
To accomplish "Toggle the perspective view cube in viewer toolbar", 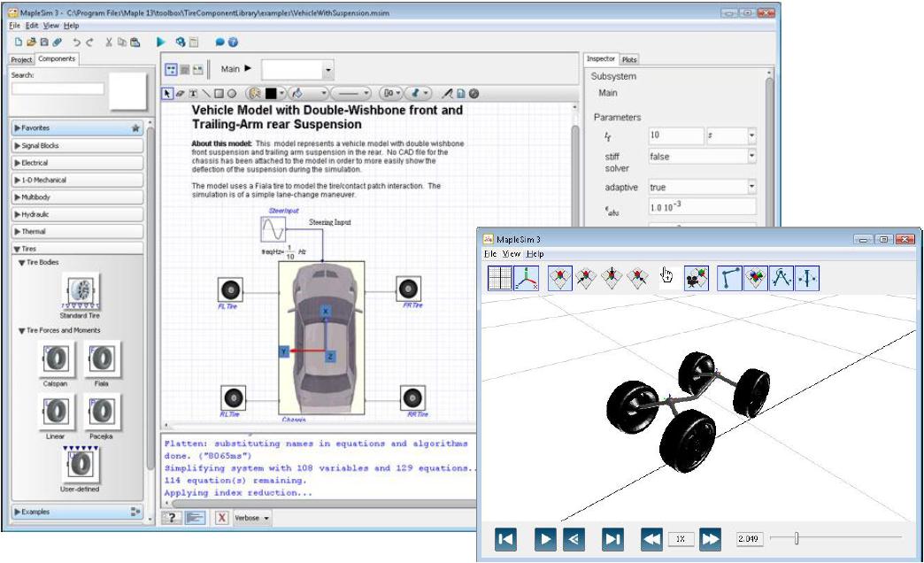I will click(560, 278).
